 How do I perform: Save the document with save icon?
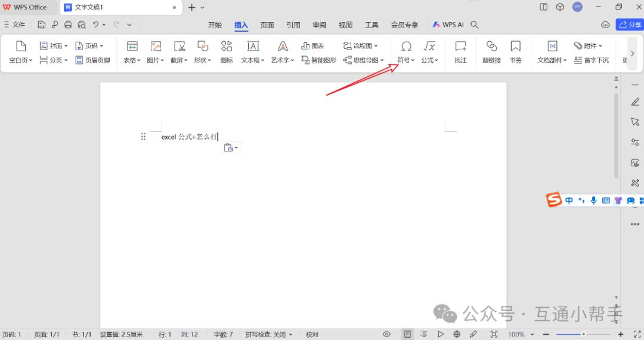(x=41, y=24)
